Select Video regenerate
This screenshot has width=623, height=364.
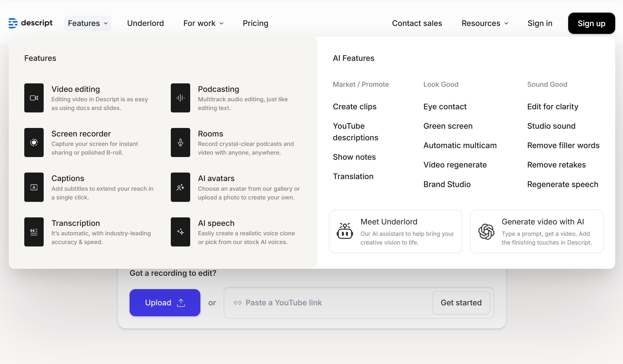pyautogui.click(x=455, y=165)
